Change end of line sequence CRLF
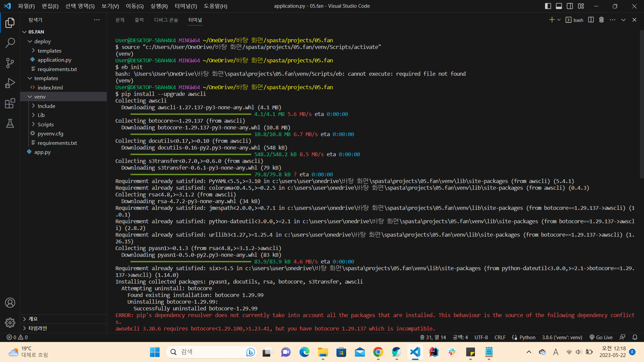The width and height of the screenshot is (644, 362). [500, 338]
